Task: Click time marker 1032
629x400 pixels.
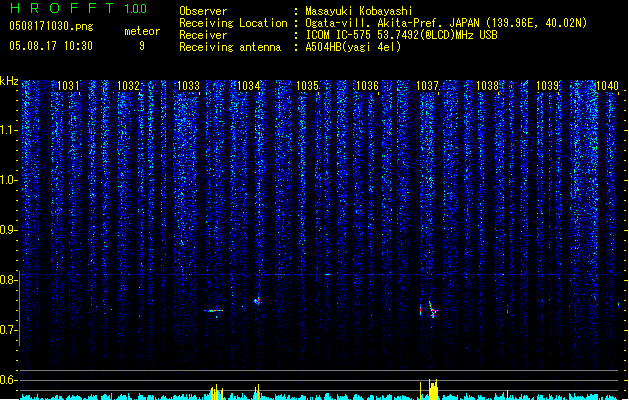Action: point(128,86)
